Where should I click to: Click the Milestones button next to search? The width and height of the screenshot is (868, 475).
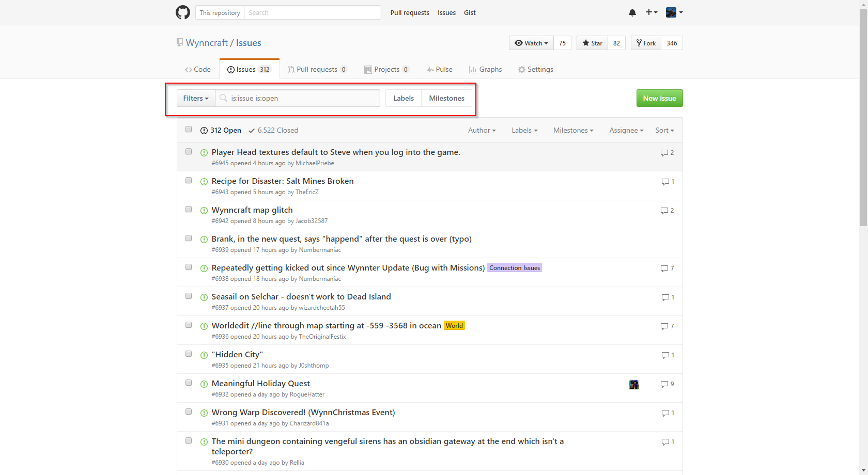[x=446, y=98]
